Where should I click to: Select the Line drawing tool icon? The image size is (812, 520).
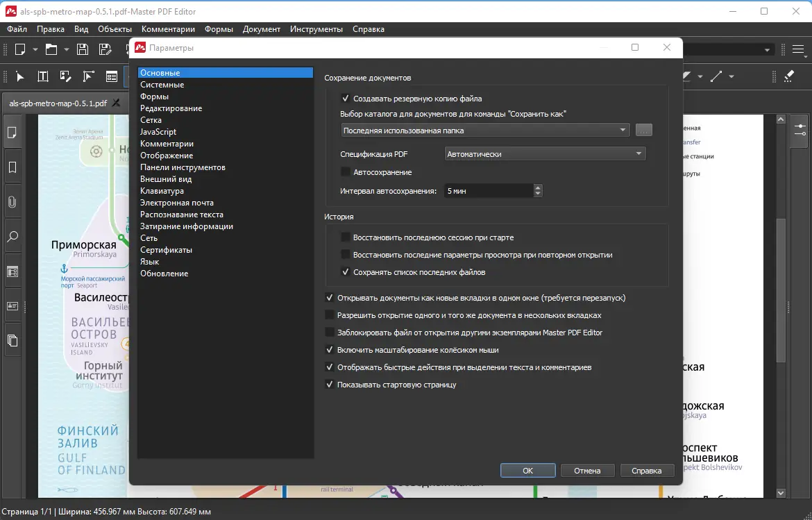(716, 76)
